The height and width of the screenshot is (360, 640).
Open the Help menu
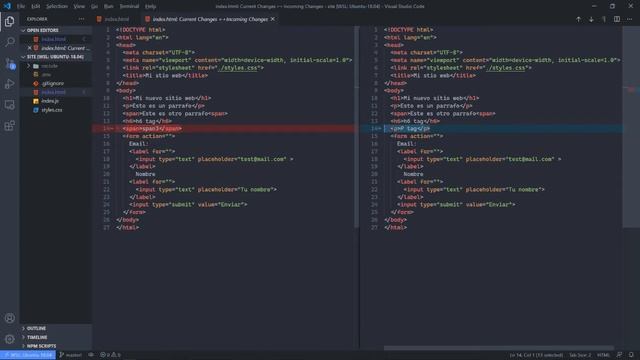point(150,7)
